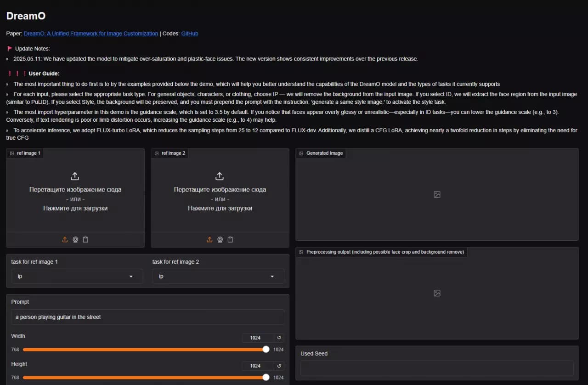Click the Height slider handle
This screenshot has height=385, width=588.
coord(266,378)
